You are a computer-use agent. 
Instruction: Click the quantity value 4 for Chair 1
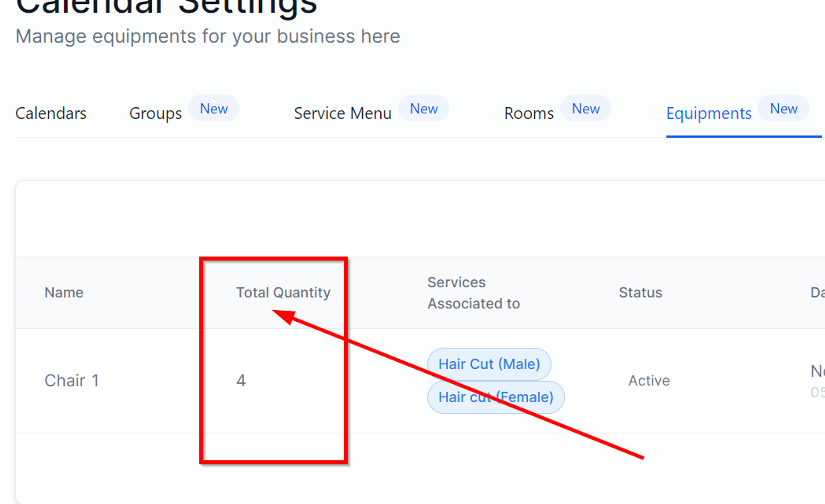pos(241,380)
